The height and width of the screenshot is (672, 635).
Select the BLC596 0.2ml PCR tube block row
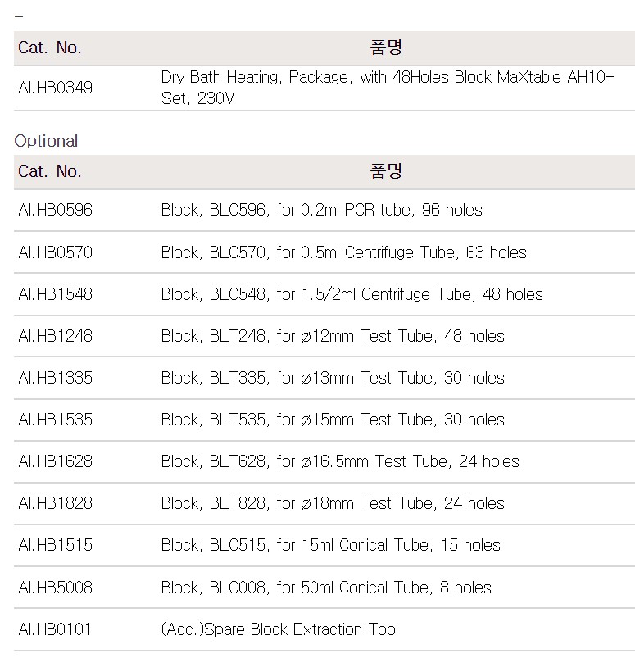tap(321, 210)
